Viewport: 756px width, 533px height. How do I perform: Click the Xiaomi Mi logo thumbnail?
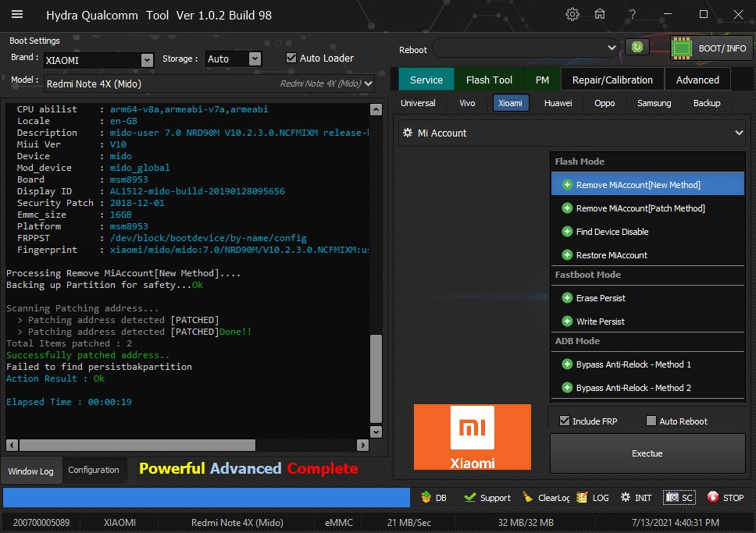click(472, 436)
